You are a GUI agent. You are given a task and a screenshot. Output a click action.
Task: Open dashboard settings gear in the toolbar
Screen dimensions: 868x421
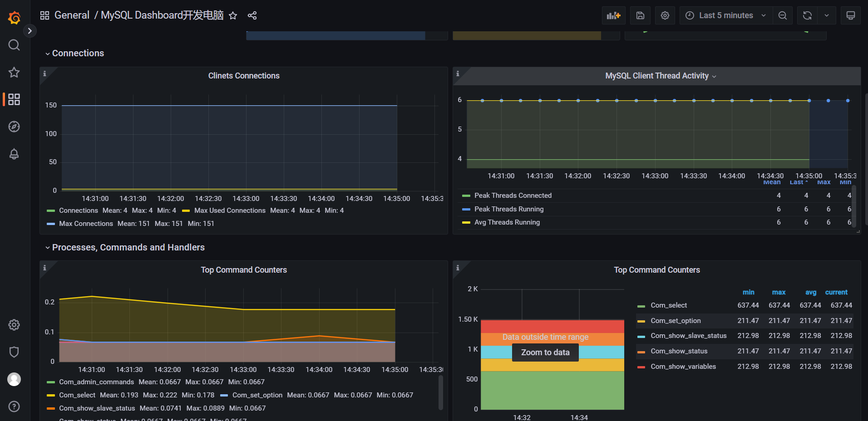click(x=665, y=15)
